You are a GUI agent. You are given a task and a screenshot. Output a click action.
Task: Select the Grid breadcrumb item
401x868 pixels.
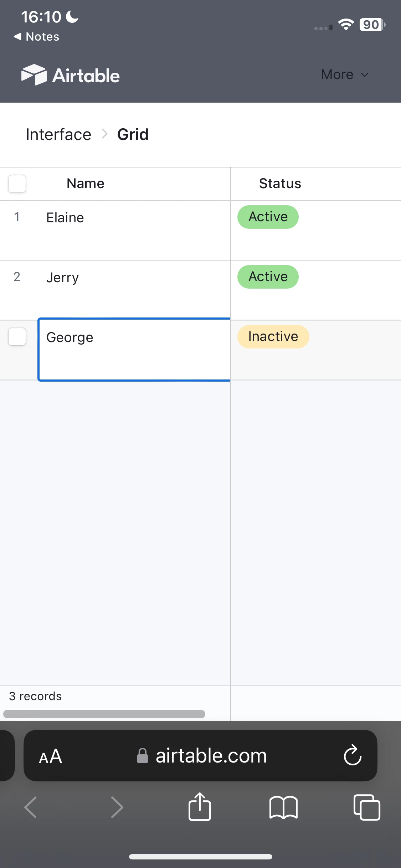click(133, 135)
